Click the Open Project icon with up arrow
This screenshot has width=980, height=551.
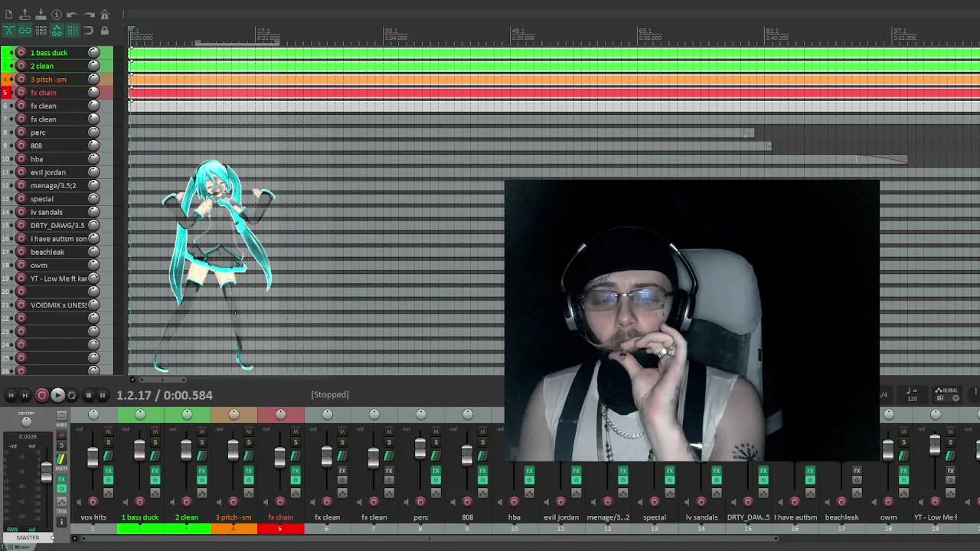(x=24, y=15)
